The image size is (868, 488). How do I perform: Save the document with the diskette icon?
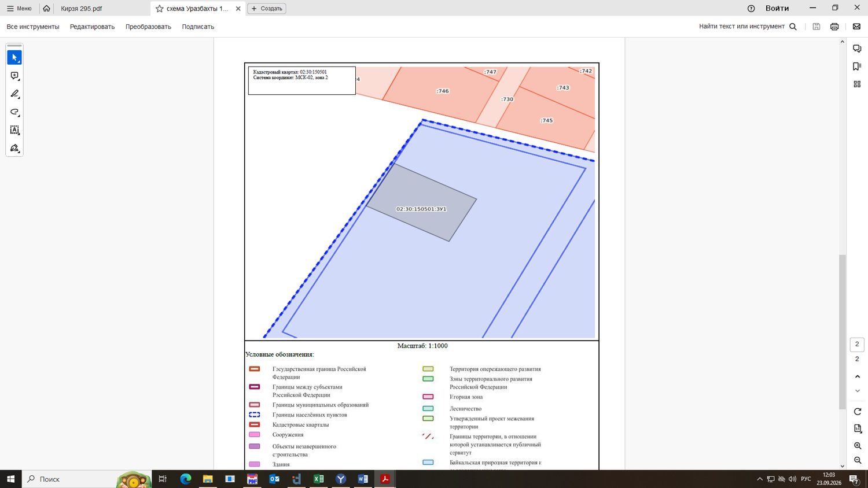[816, 27]
